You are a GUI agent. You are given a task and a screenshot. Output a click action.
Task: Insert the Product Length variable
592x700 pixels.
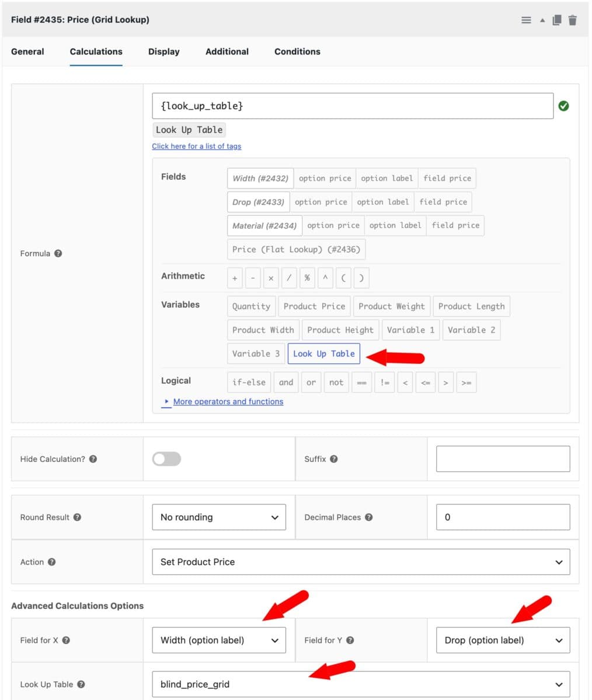point(471,306)
